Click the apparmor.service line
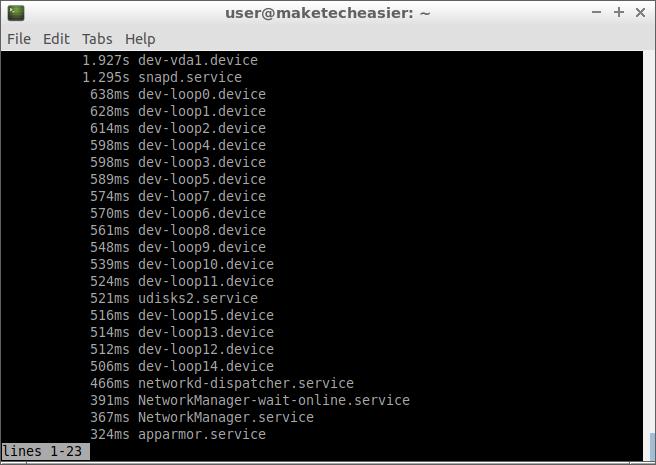The image size is (656, 465). [x=201, y=434]
